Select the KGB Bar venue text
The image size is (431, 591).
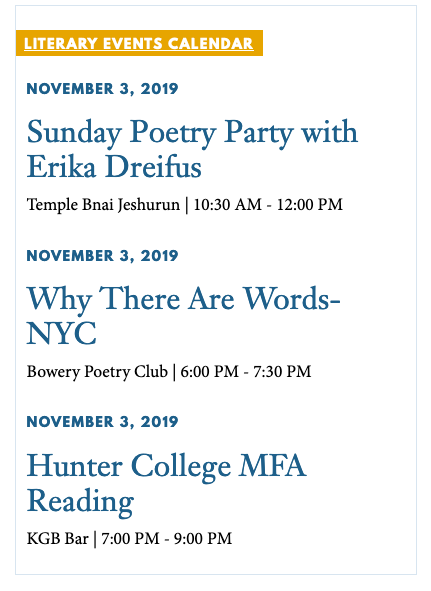coord(57,538)
